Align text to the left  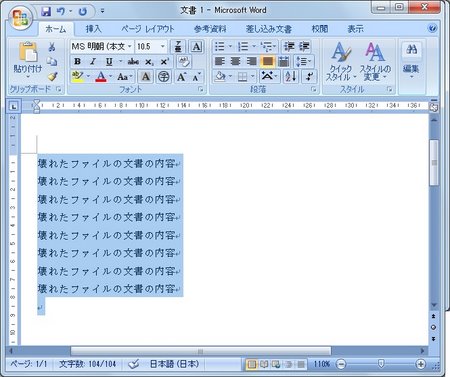tap(219, 61)
